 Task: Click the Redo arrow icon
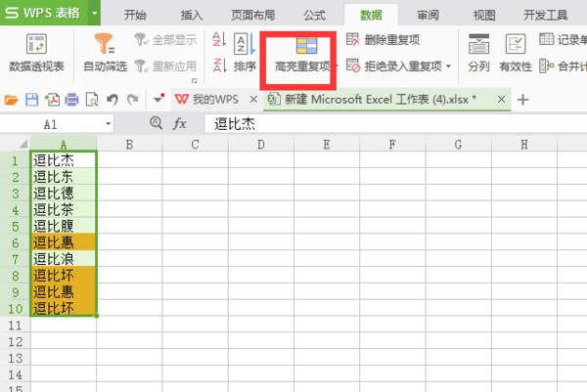click(132, 100)
